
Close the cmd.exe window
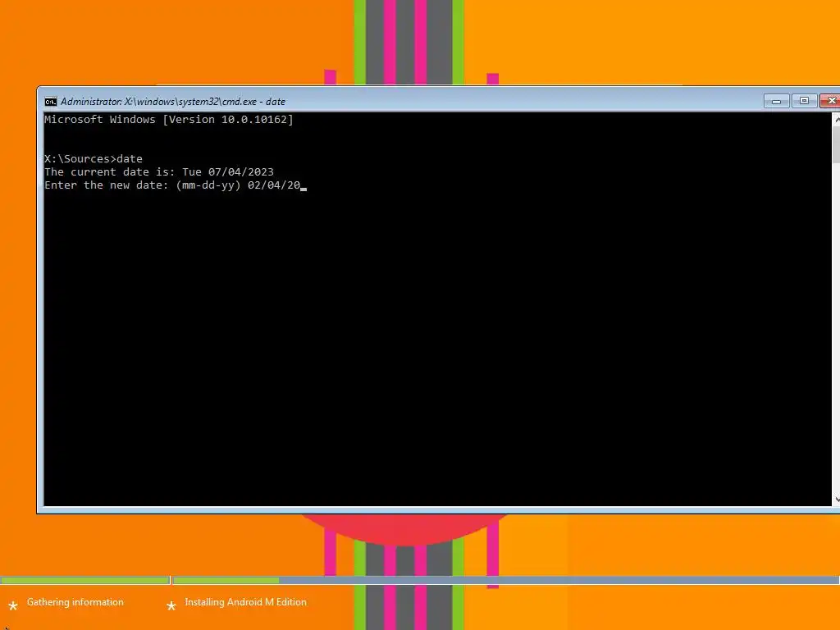tap(831, 101)
